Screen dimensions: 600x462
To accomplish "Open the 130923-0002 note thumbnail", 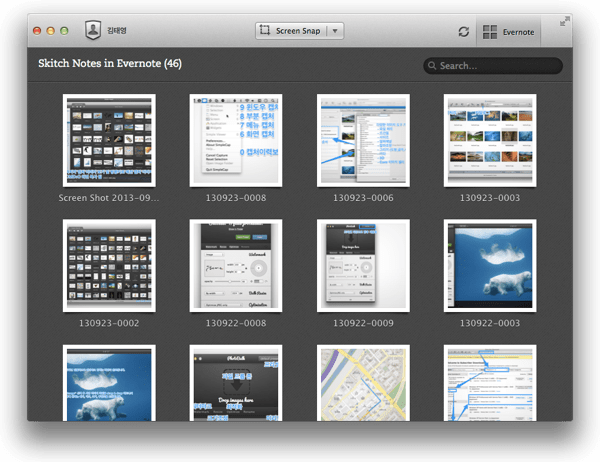I will point(108,265).
